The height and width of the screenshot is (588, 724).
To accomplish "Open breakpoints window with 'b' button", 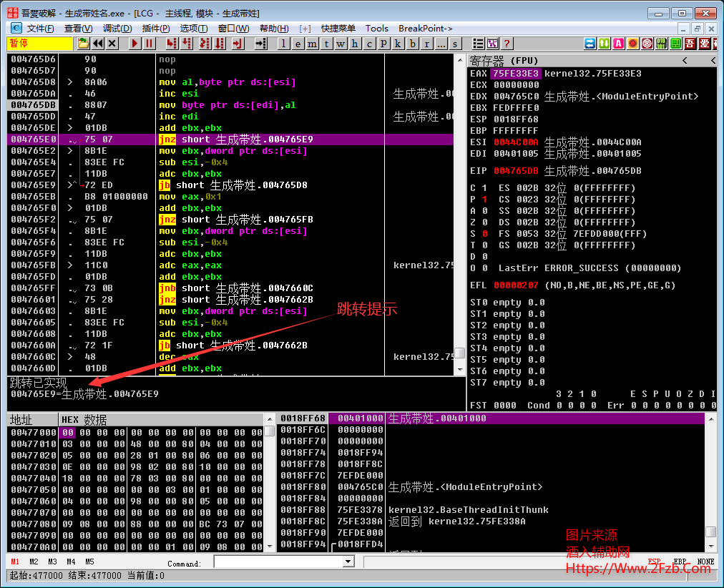I will click(414, 44).
